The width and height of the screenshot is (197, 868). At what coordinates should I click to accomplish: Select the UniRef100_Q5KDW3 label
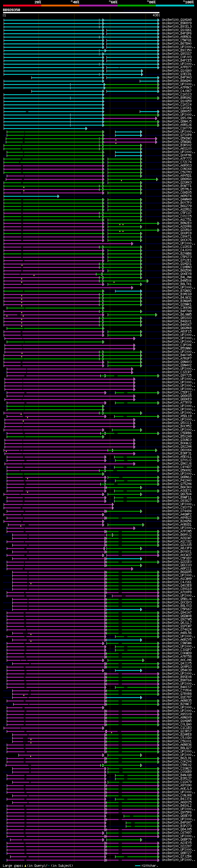(x=176, y=139)
